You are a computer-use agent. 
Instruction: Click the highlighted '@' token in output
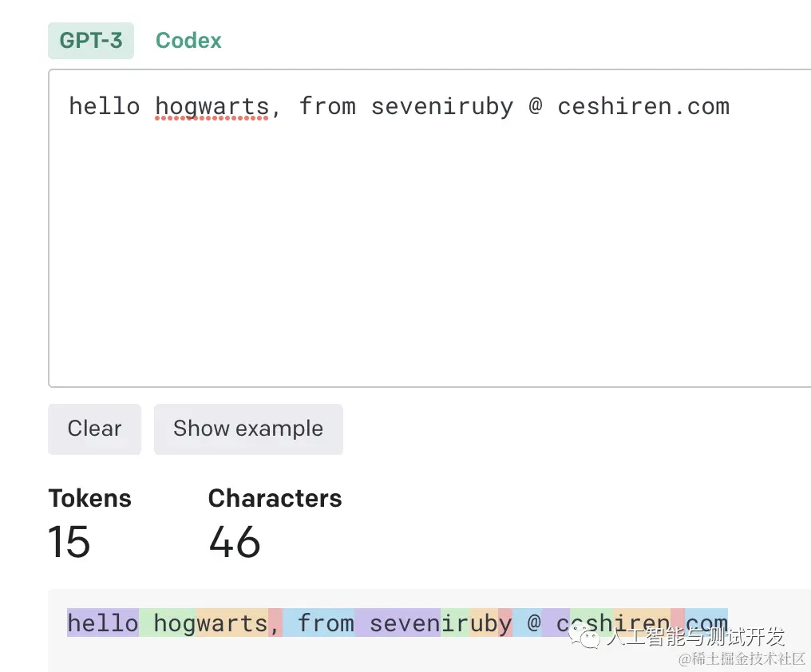point(527,623)
